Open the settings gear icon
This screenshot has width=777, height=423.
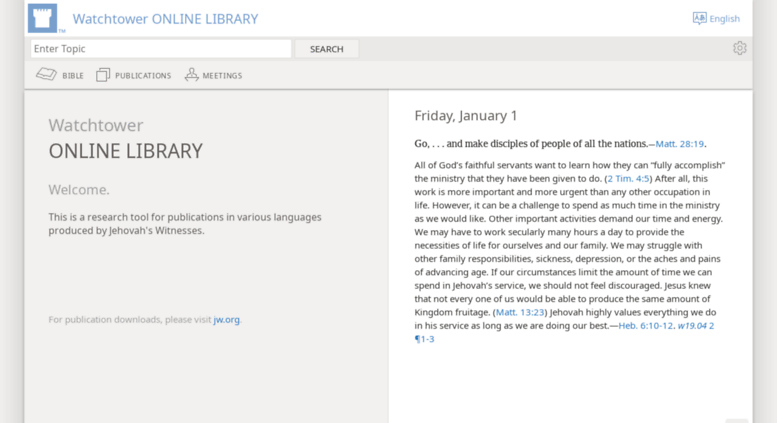[x=739, y=48]
